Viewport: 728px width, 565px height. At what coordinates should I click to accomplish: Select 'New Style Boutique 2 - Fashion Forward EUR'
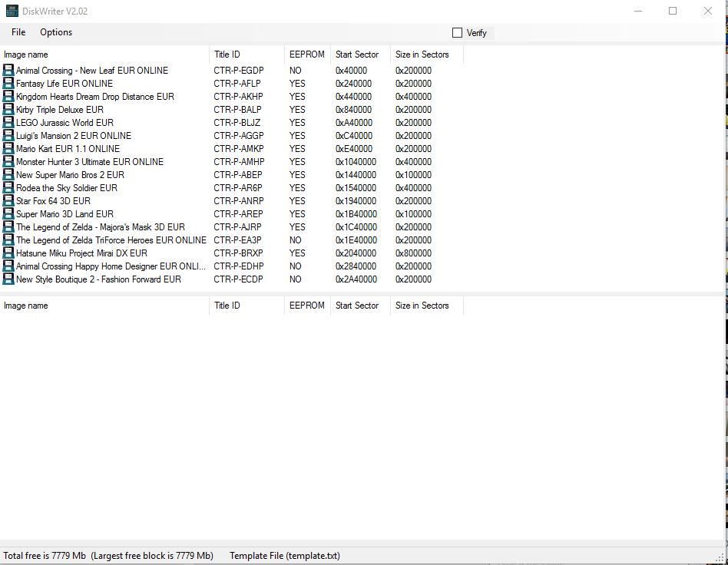[98, 279]
